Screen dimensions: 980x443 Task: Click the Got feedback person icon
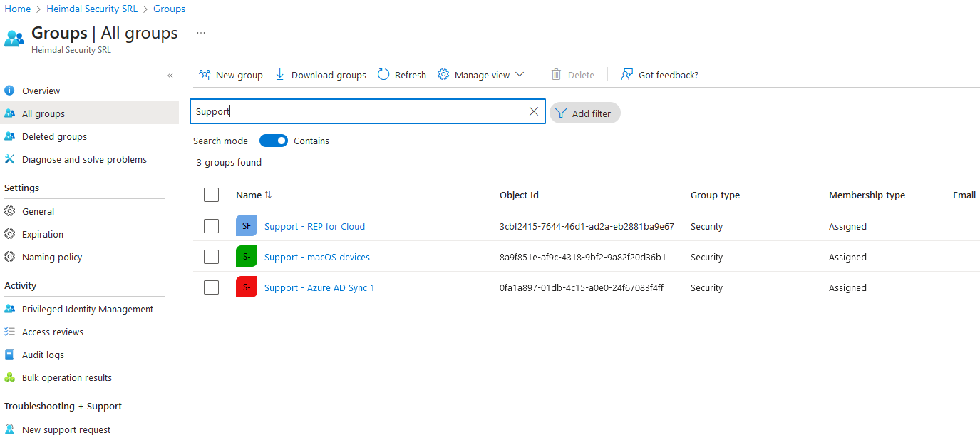point(627,75)
